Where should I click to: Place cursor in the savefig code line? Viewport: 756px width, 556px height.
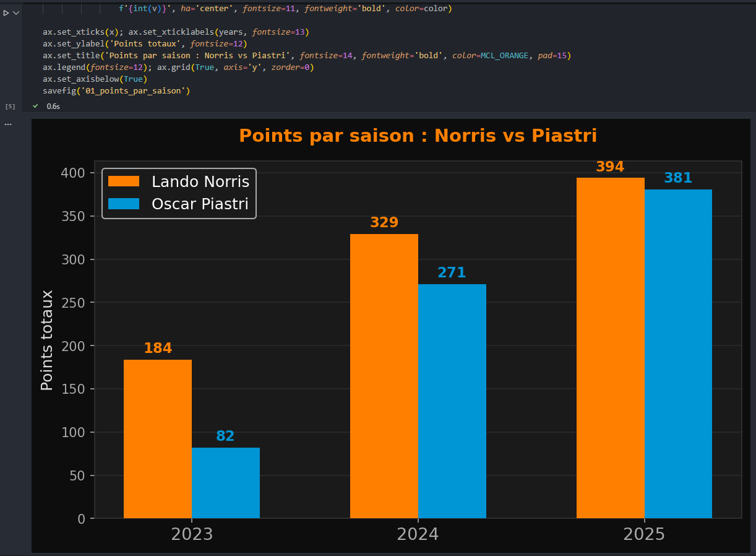point(116,91)
